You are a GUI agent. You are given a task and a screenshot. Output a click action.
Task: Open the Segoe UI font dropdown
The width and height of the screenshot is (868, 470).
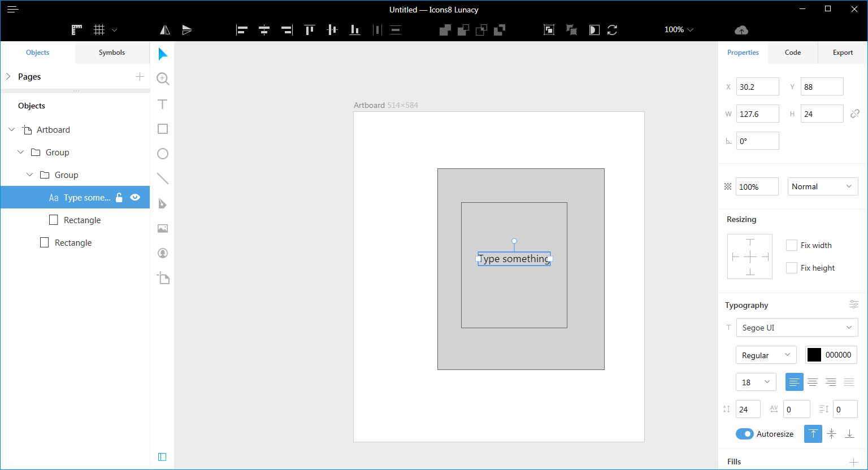click(797, 328)
